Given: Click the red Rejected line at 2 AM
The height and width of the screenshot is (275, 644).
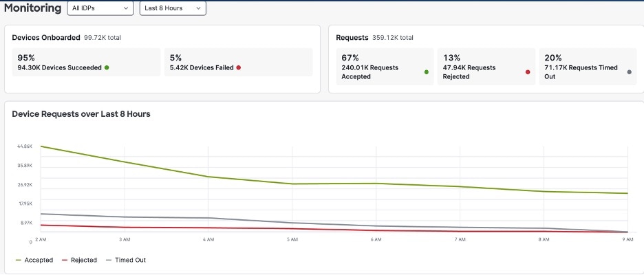Looking at the screenshot, I should click(x=41, y=225).
